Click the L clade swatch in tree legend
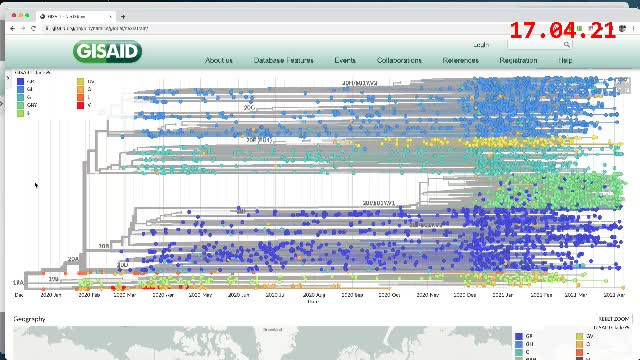The image size is (640, 360). click(80, 97)
